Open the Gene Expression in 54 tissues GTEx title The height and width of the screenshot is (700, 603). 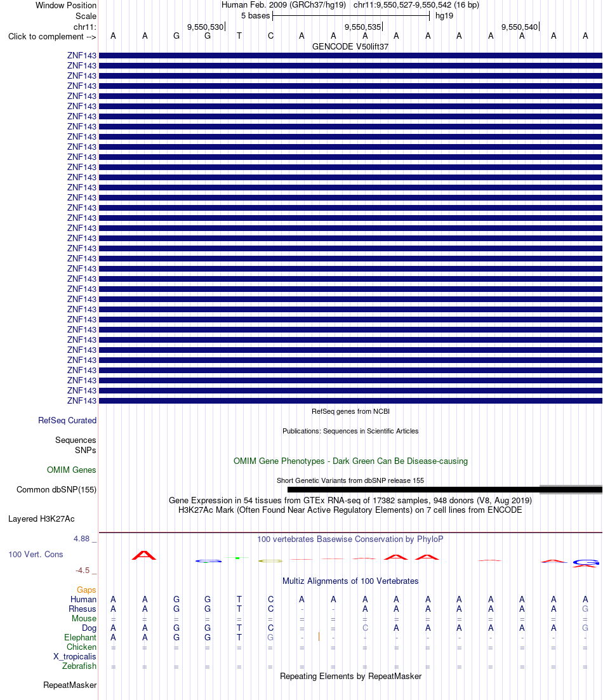click(350, 501)
